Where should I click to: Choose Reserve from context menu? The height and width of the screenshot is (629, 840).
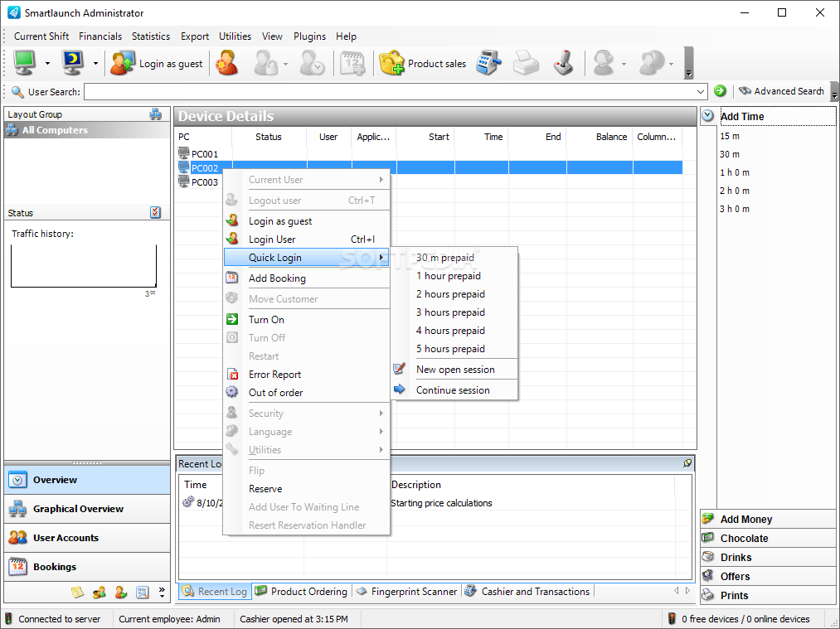(x=307, y=489)
